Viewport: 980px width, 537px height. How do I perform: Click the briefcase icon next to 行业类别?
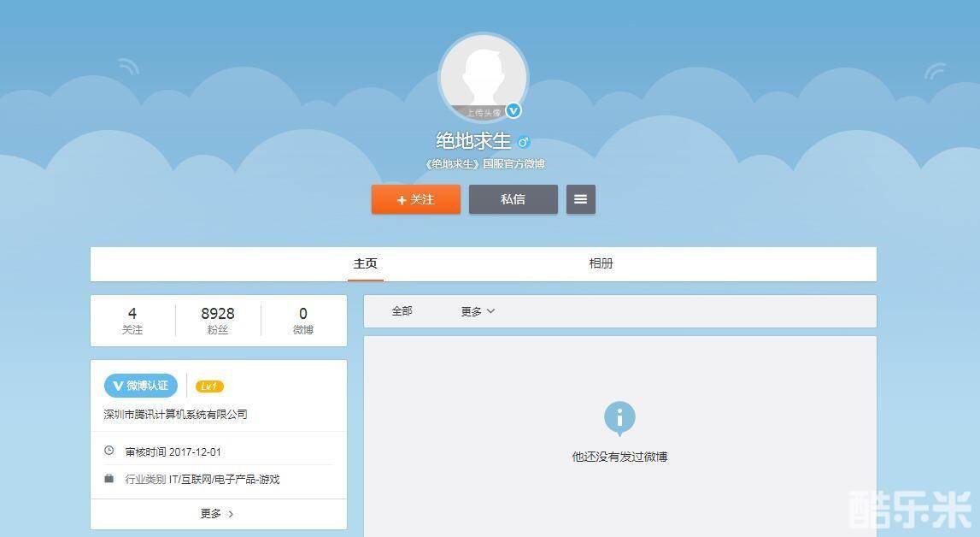click(109, 479)
